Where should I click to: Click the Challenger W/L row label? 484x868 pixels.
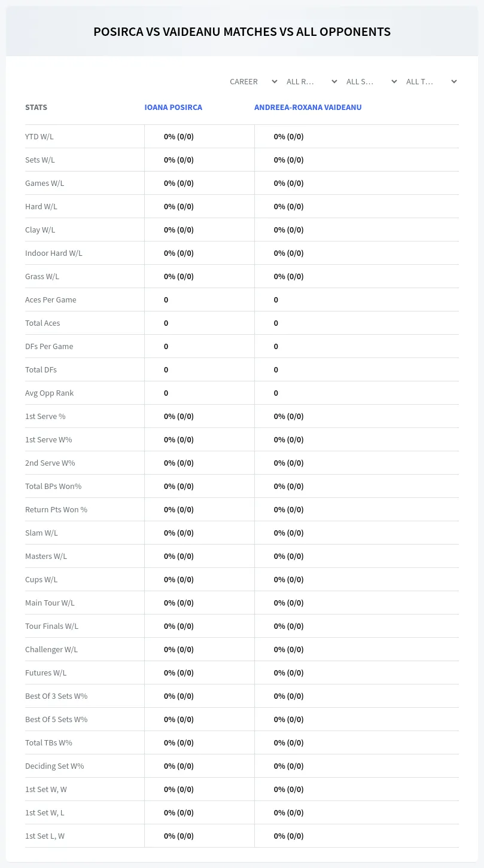[x=51, y=649]
